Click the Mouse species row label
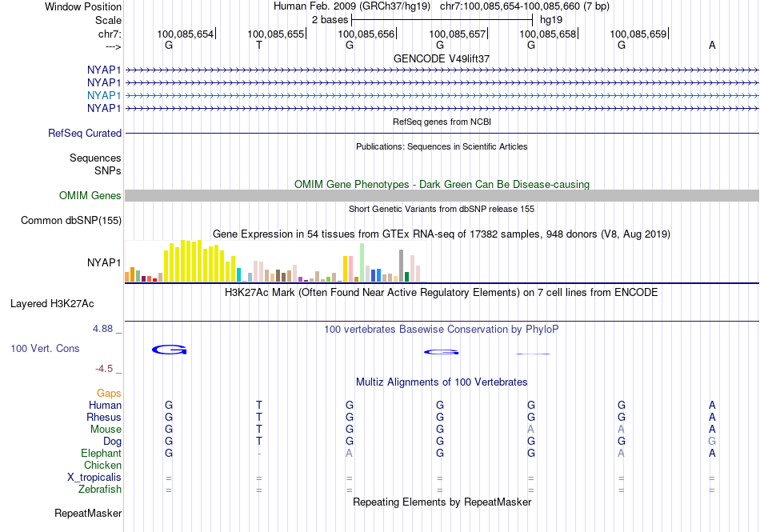This screenshot has width=760, height=532. [106, 430]
